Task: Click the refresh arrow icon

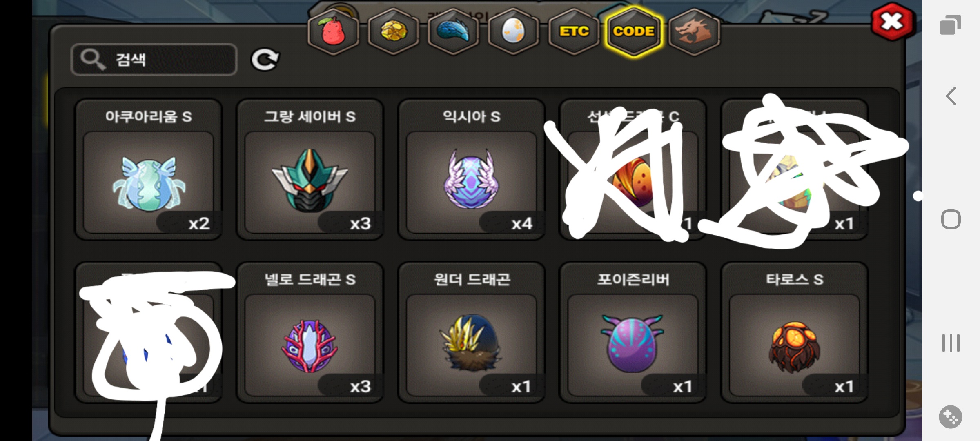Action: click(x=265, y=60)
